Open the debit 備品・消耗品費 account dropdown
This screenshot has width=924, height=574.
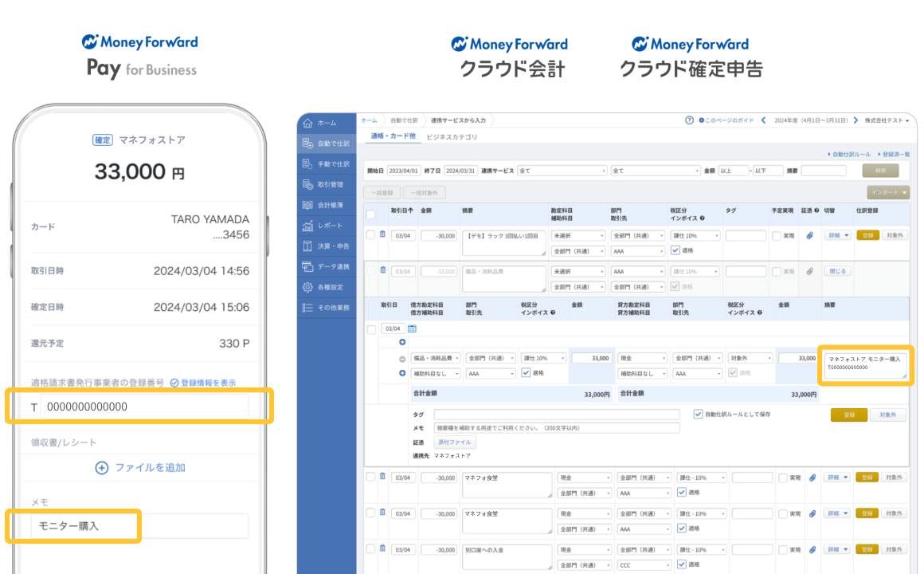[436, 358]
